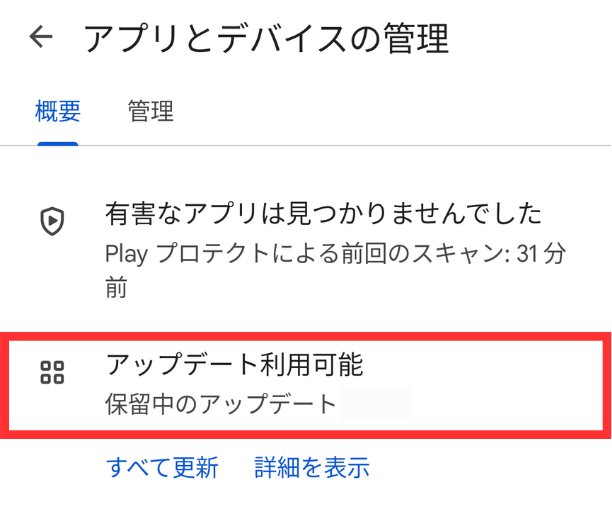Viewport: 612px width, 523px height.
Task: Tap the play triangle inside the shield
Action: 52,221
